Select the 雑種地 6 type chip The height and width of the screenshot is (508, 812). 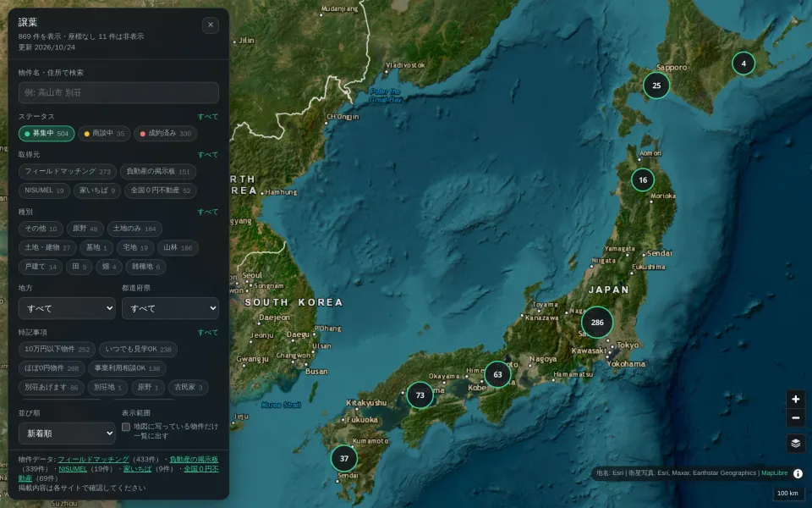pos(145,267)
